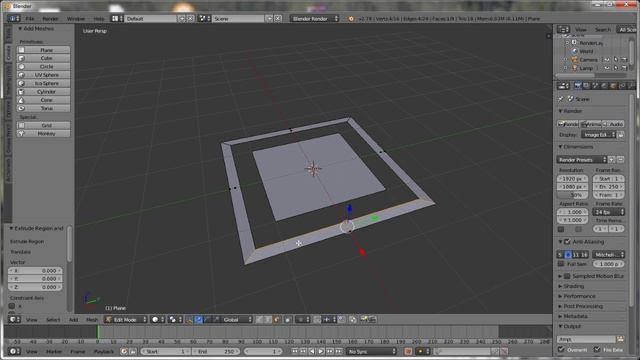Select the World properties tab icon

pyautogui.click(x=604, y=86)
